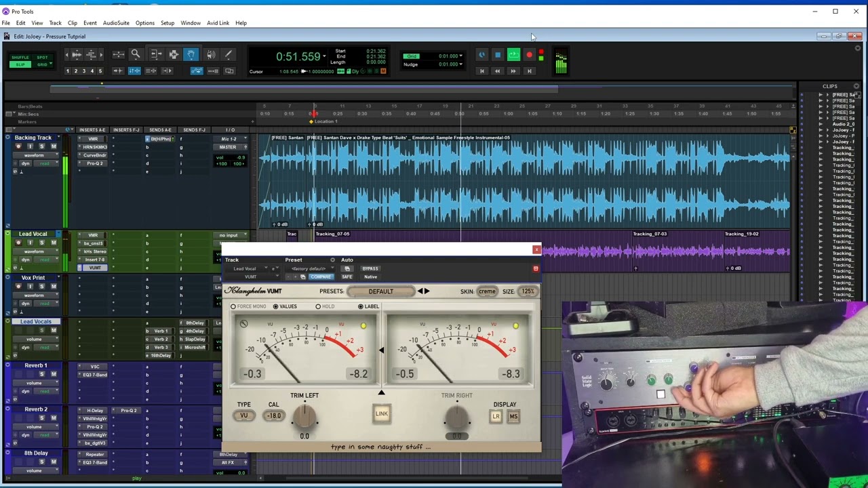Open the Backing Track name dropdown arrow
Screen dimensions: 868x488
58,138
